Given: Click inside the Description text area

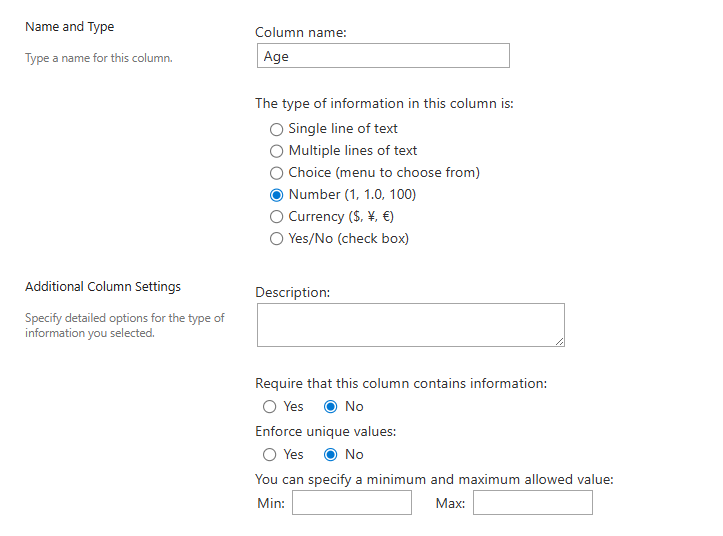Looking at the screenshot, I should [411, 325].
